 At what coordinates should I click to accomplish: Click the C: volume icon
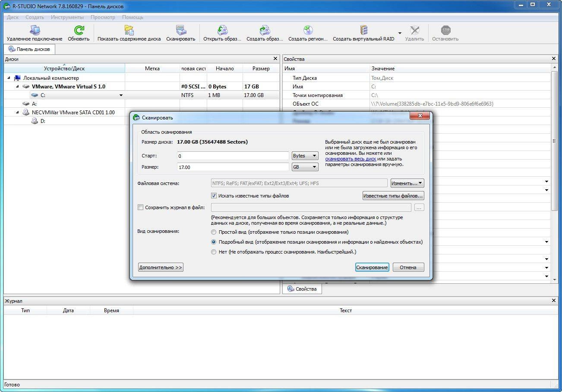tap(35, 95)
